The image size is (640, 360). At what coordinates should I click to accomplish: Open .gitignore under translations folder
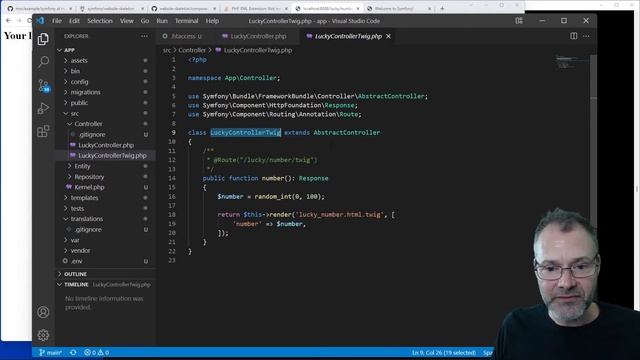(x=105, y=229)
